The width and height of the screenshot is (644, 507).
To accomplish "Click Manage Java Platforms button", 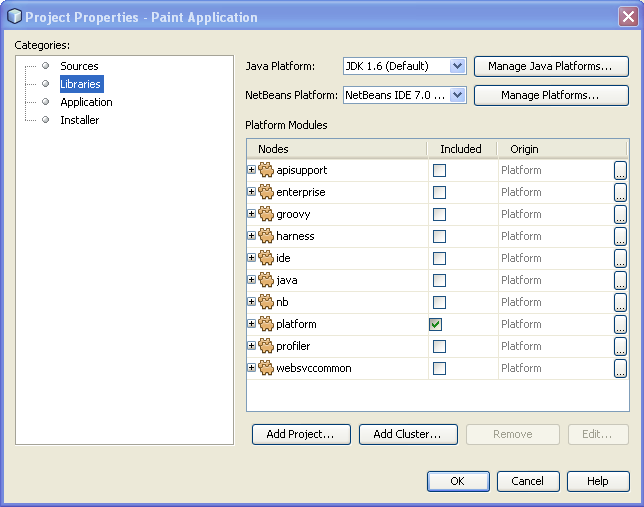I will pyautogui.click(x=550, y=66).
